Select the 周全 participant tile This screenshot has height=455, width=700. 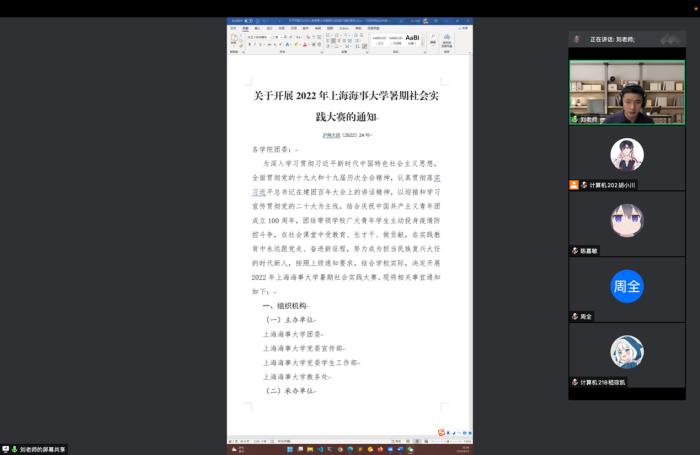click(627, 290)
